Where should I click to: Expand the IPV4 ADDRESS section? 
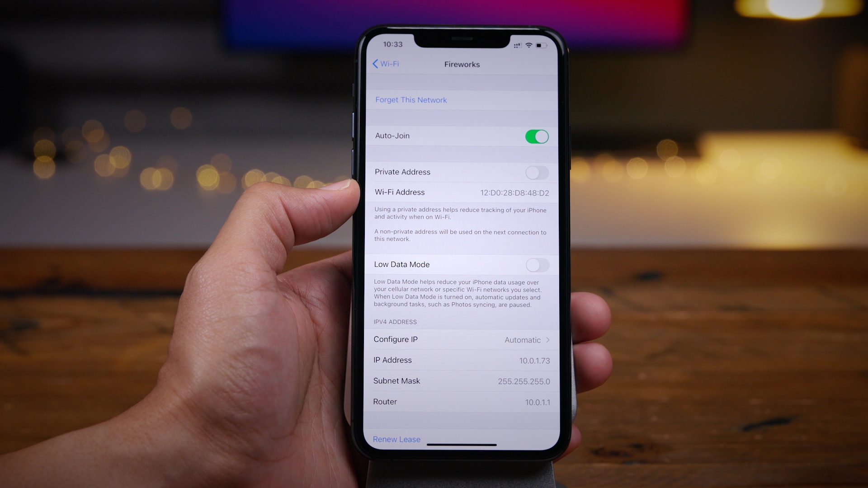[396, 322]
